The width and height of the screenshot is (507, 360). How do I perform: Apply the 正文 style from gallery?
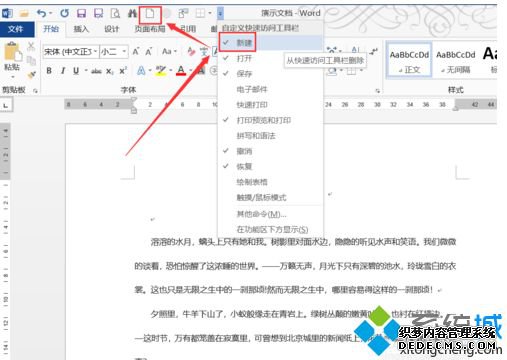(x=409, y=60)
